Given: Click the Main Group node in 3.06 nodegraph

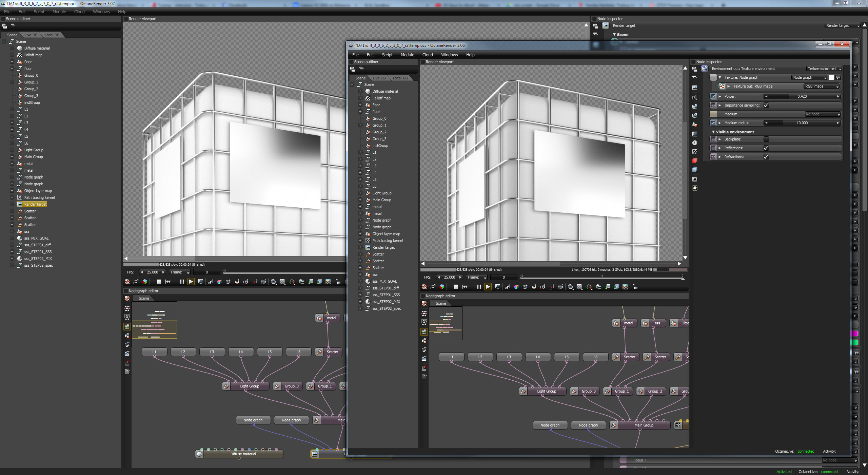Looking at the screenshot, I should pyautogui.click(x=643, y=425).
